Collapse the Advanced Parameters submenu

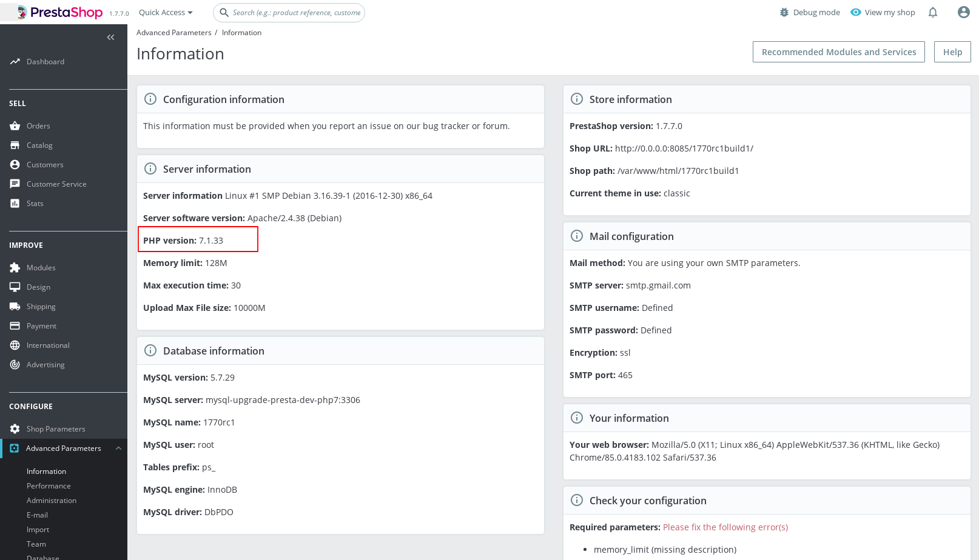[x=119, y=448]
